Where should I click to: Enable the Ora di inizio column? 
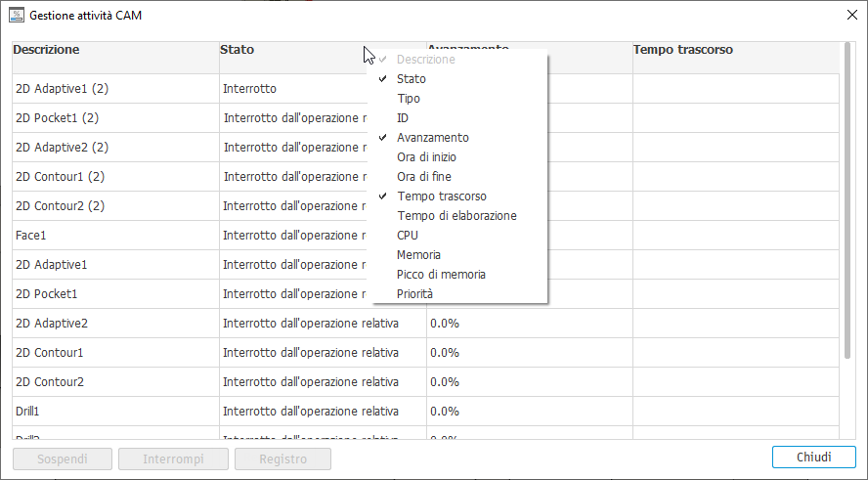pos(426,157)
